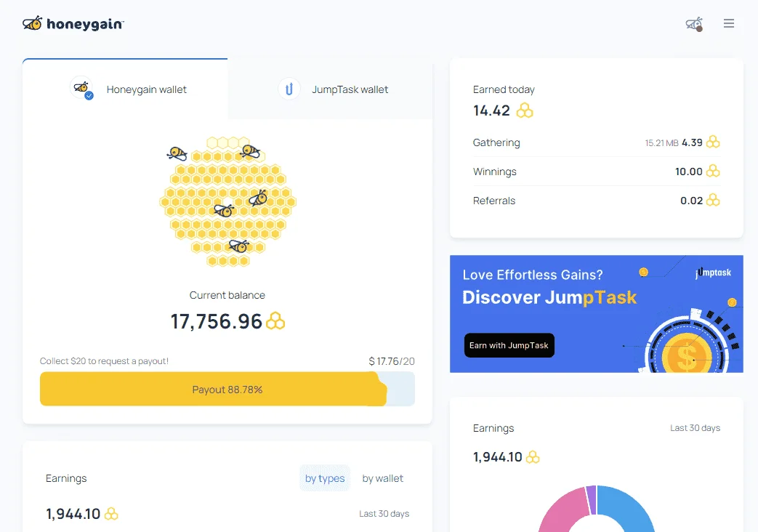Click honeycomb icon in Referrals row
The height and width of the screenshot is (532, 758).
[713, 200]
